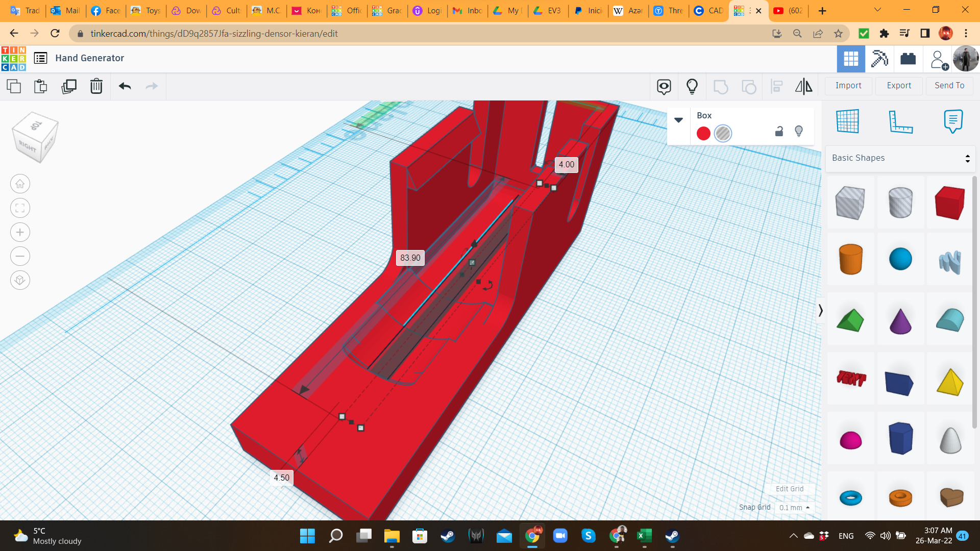Click the Mirror tool in the toolbar

(x=803, y=87)
